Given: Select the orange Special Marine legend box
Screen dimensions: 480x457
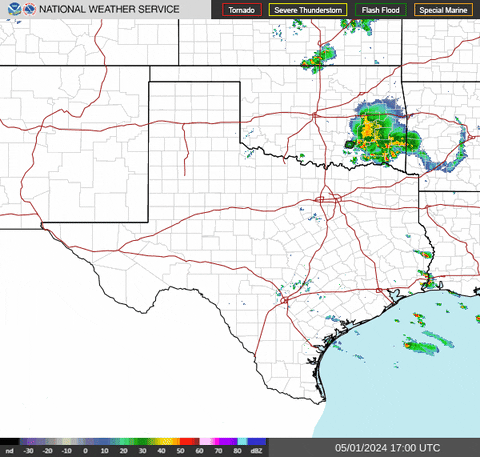Looking at the screenshot, I should [443, 10].
